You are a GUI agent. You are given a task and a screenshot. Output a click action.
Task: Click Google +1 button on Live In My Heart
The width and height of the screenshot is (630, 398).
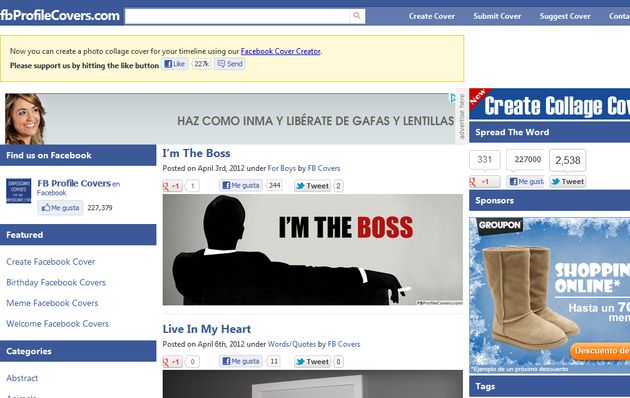173,361
